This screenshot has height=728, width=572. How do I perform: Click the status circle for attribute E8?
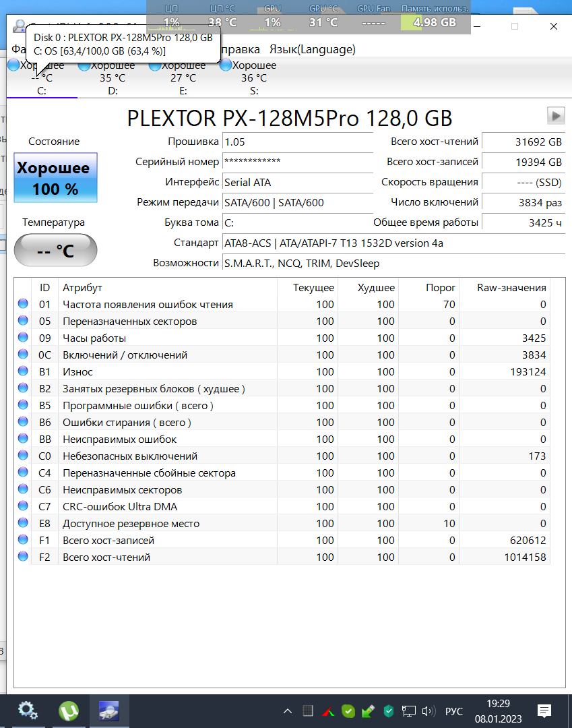click(23, 523)
